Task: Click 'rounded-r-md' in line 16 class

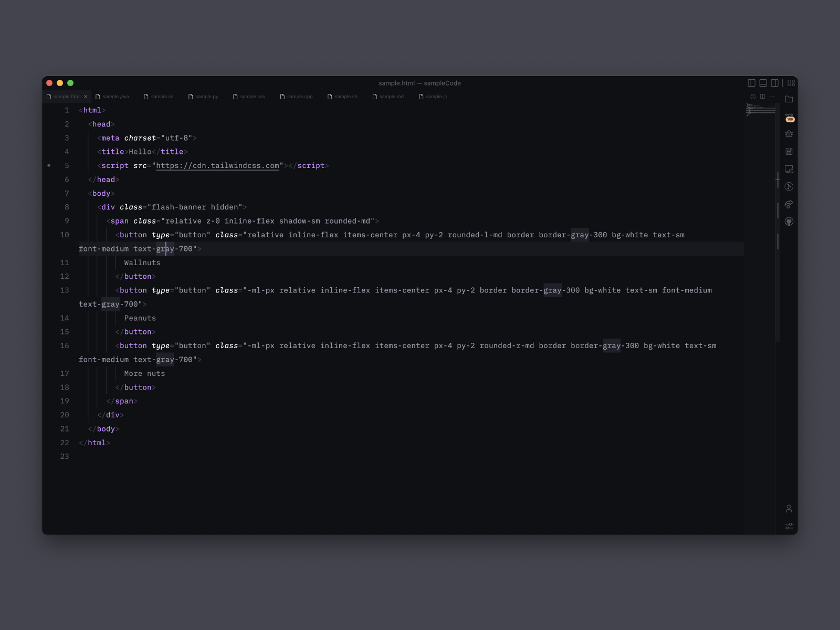Action: 507,345
